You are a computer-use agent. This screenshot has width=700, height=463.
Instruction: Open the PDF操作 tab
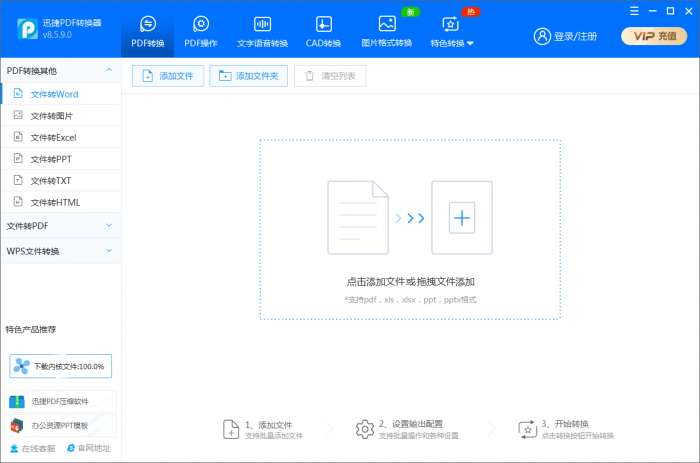tap(201, 30)
